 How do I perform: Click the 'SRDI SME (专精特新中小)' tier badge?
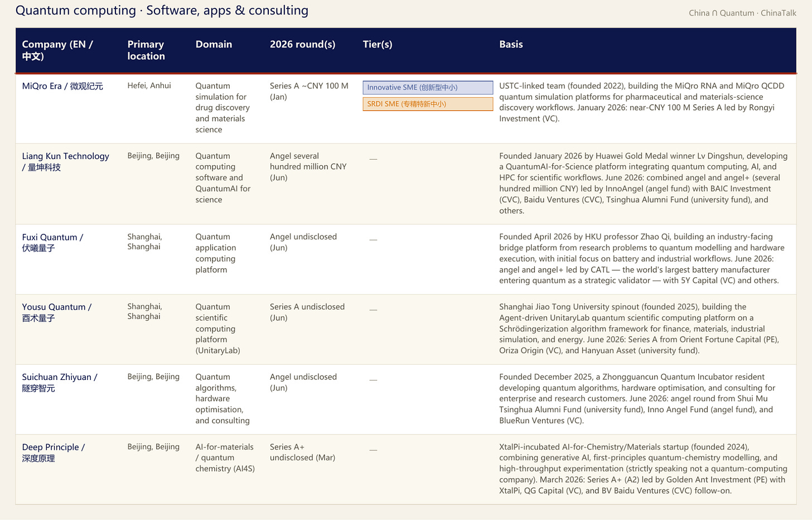click(x=428, y=104)
